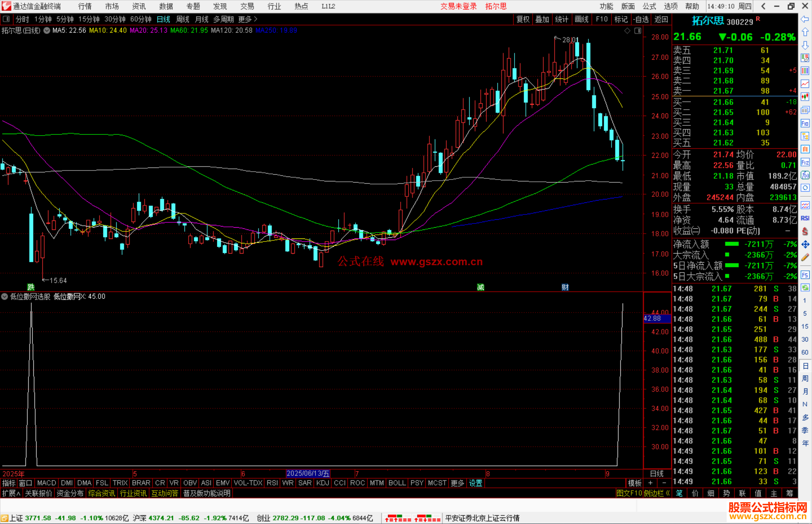Screen dimensions: 812x524
Task: Switch to 30-minute period in right sidebar
Action: [805, 339]
